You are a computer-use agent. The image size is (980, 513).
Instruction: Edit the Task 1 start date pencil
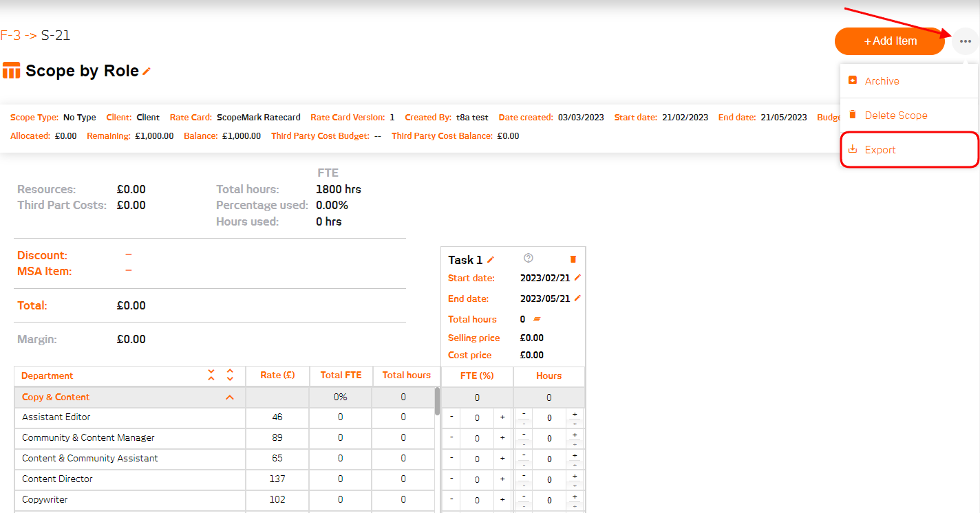pyautogui.click(x=577, y=278)
